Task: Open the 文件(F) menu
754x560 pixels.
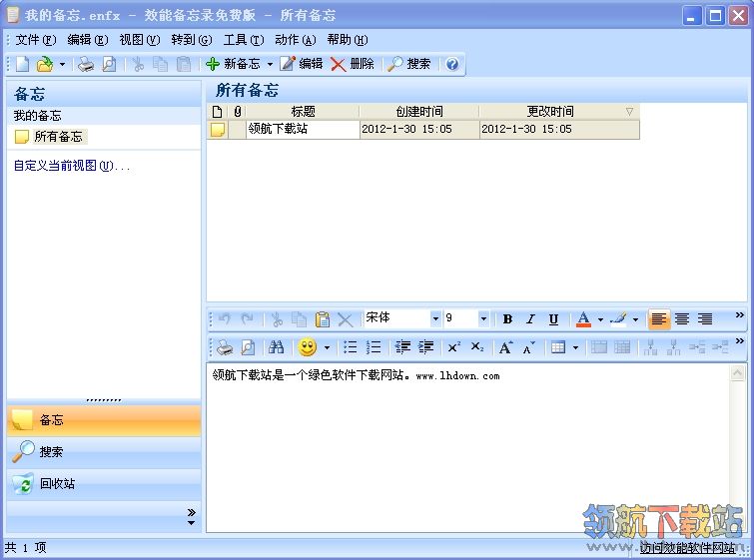Action: [x=36, y=40]
